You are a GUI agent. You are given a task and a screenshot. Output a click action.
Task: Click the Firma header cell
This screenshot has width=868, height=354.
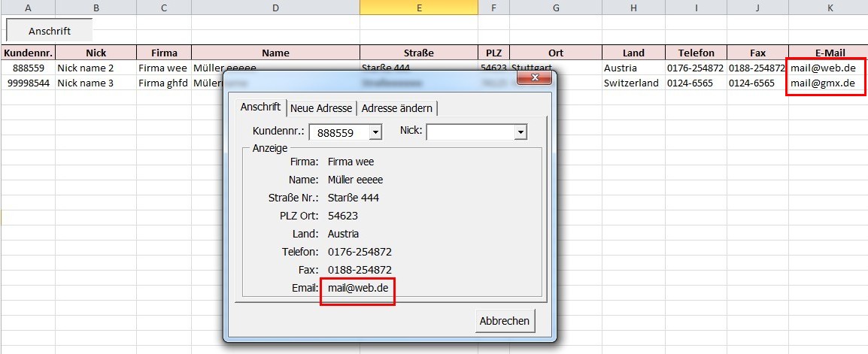[x=164, y=53]
